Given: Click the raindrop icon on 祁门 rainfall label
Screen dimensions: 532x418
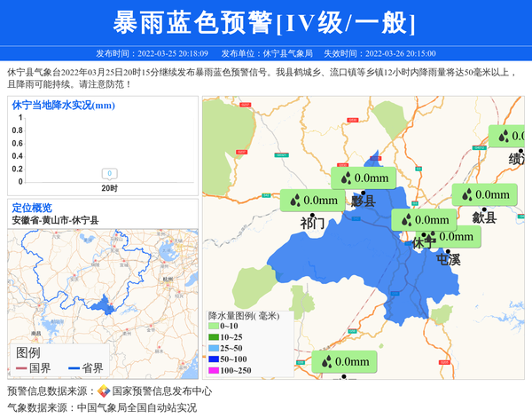Looking at the screenshot, I should coord(293,201).
